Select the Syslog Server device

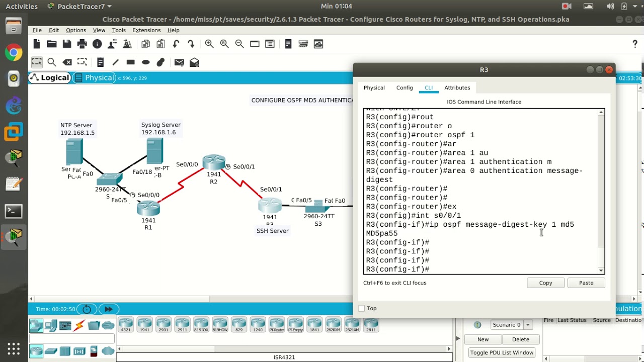(154, 151)
